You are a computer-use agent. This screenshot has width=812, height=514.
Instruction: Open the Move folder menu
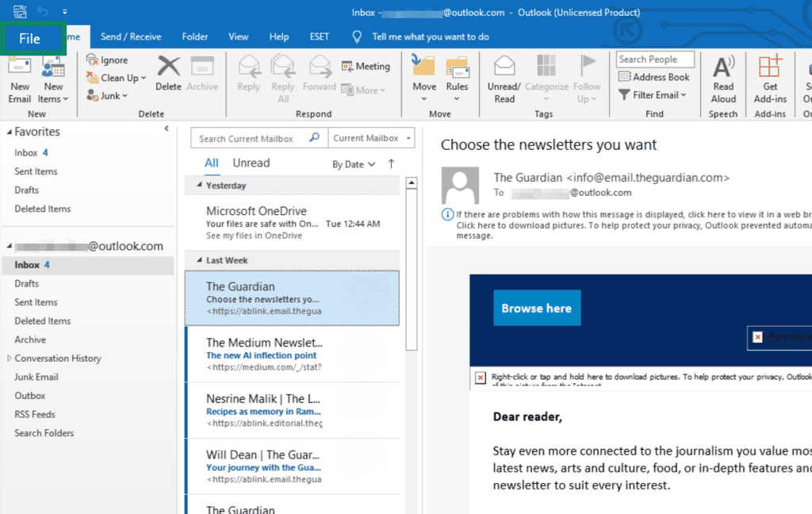click(424, 79)
